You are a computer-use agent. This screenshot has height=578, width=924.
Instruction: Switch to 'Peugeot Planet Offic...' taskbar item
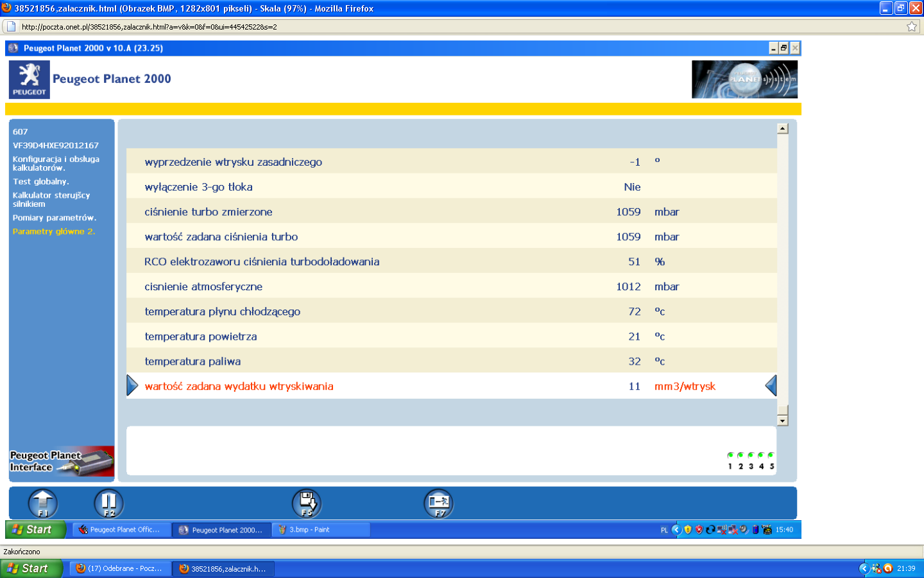(122, 530)
